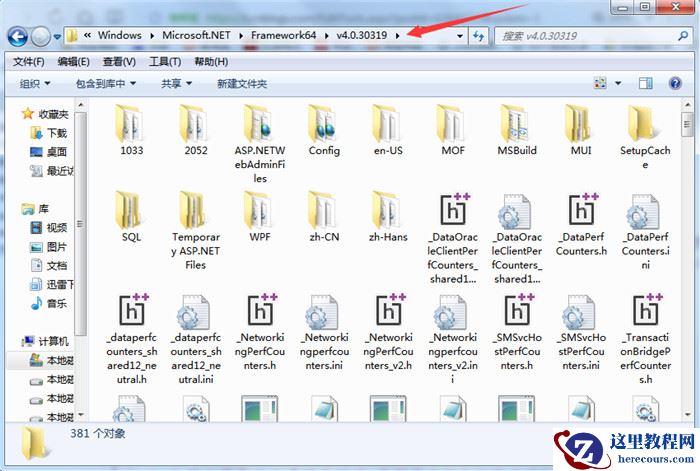Select _dataperfcounters_shared12_neutral.h file
Screen dimensions: 700x471
pos(131,339)
